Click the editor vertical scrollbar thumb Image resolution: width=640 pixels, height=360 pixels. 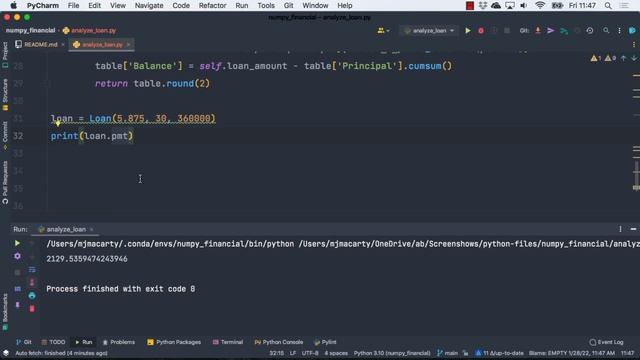tap(636, 173)
